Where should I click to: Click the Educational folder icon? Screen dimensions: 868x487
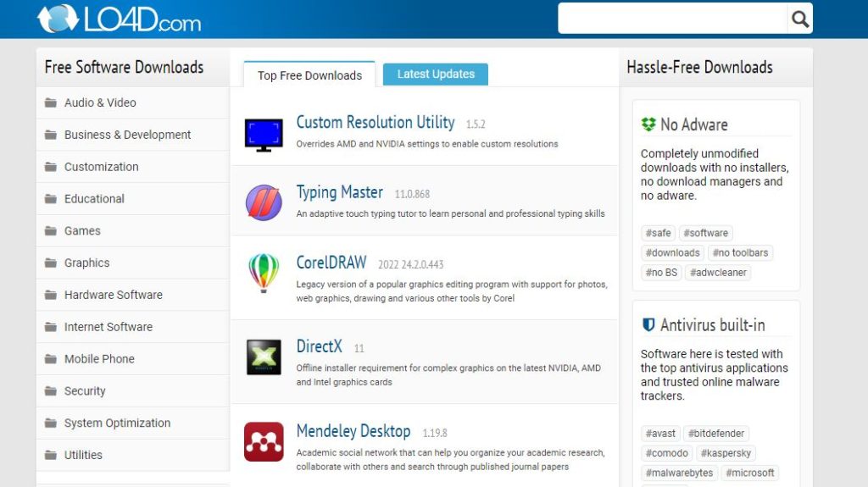tap(51, 199)
